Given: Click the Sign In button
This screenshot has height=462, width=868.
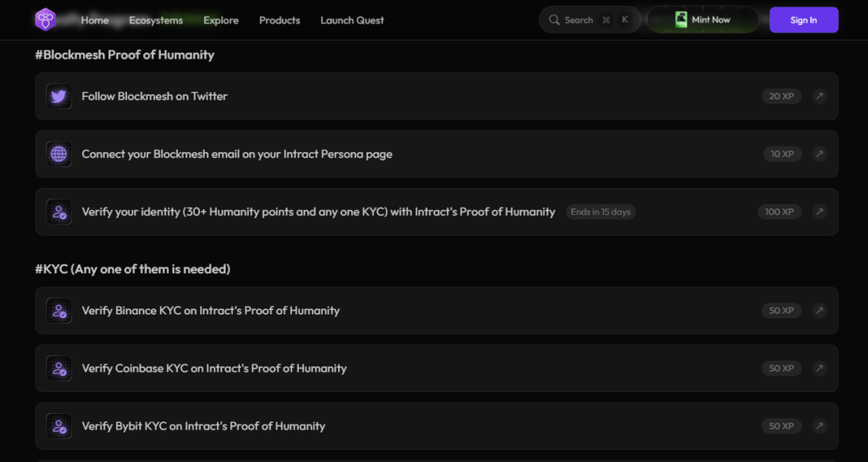Looking at the screenshot, I should (x=804, y=20).
